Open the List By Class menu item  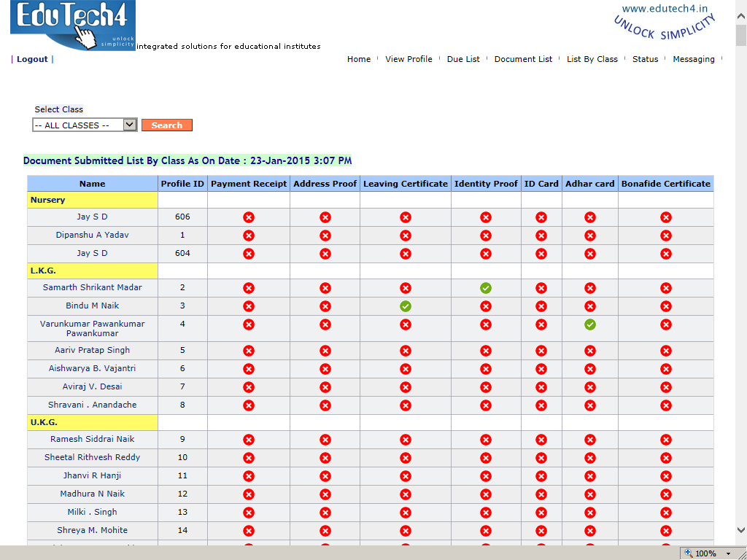point(592,59)
